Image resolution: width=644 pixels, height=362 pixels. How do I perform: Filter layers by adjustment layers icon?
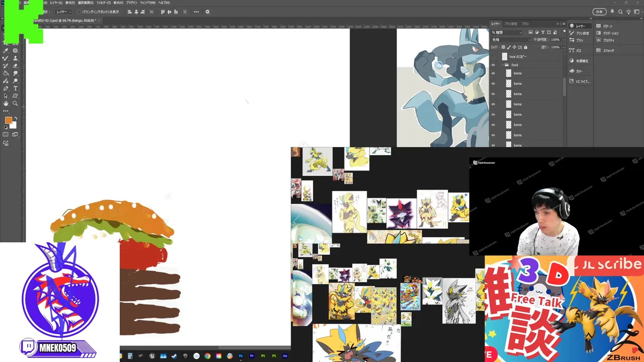(x=537, y=32)
